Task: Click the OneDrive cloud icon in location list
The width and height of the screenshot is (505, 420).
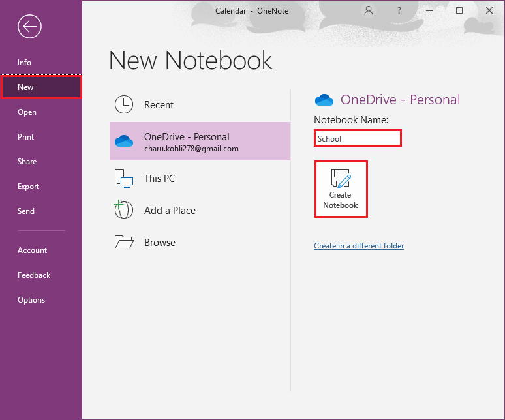Action: pos(124,141)
